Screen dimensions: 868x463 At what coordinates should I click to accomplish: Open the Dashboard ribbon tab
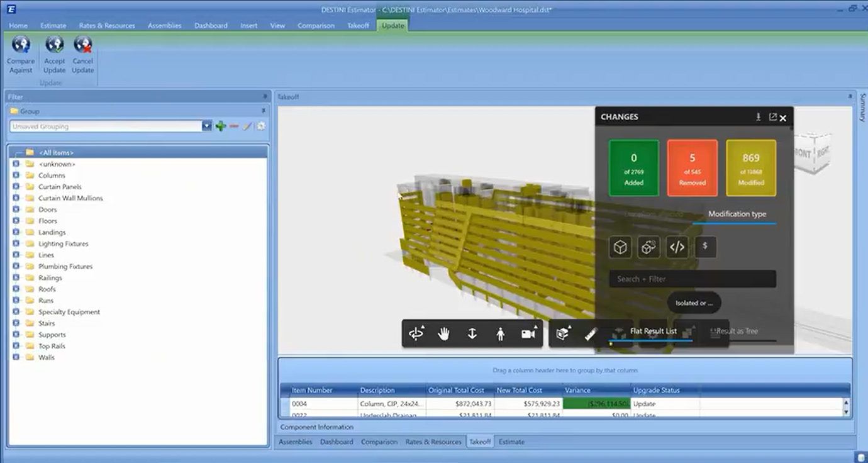point(211,26)
